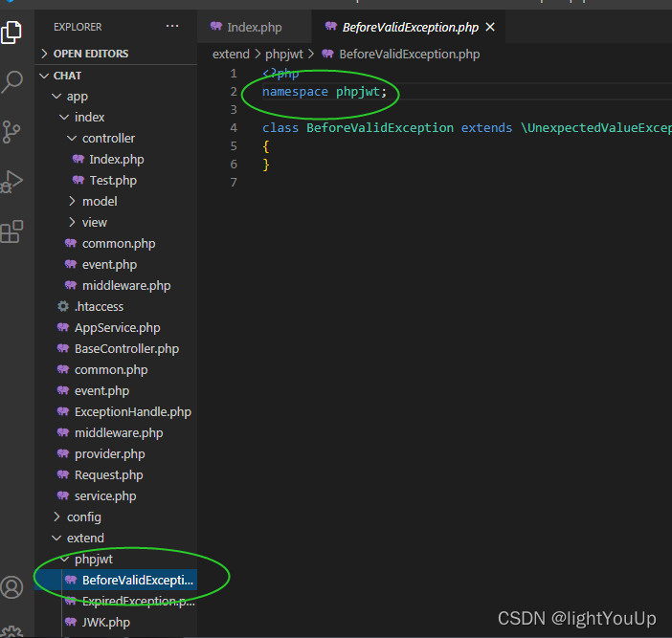
Task: Click the 'extends' keyword in code
Action: pos(486,127)
